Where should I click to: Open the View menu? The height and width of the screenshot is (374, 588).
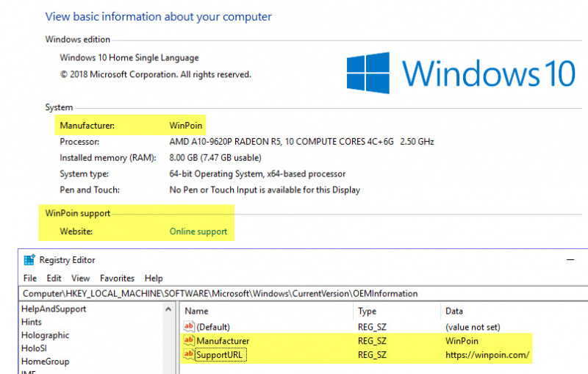(81, 278)
